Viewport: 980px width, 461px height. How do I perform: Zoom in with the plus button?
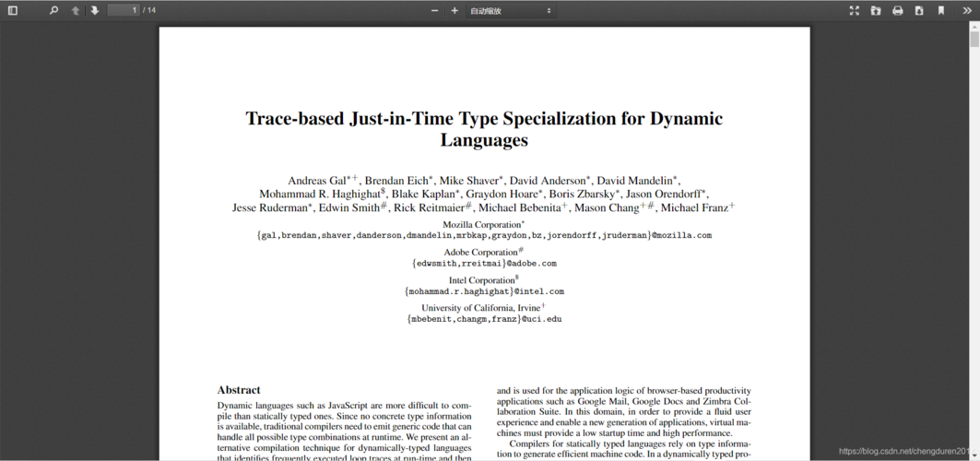click(455, 11)
